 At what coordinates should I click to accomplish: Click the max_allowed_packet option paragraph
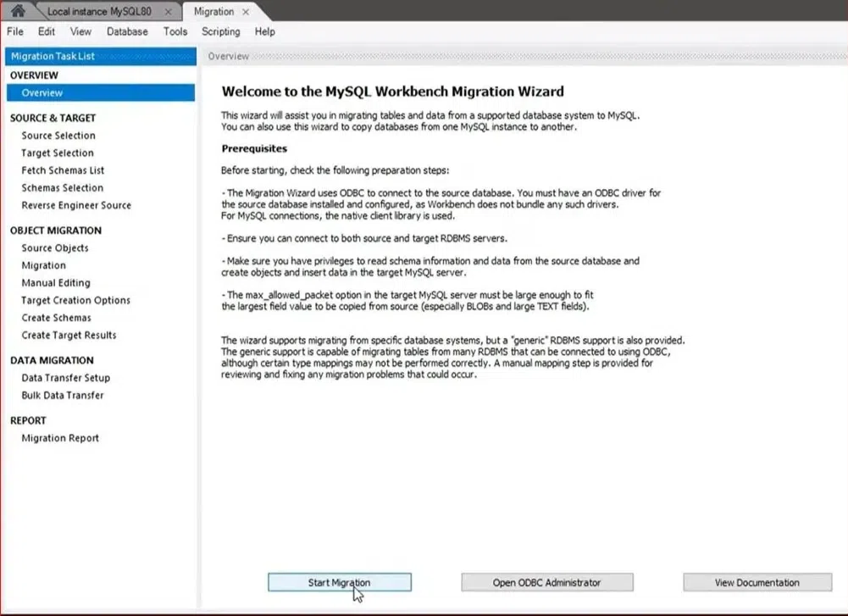pyautogui.click(x=407, y=301)
